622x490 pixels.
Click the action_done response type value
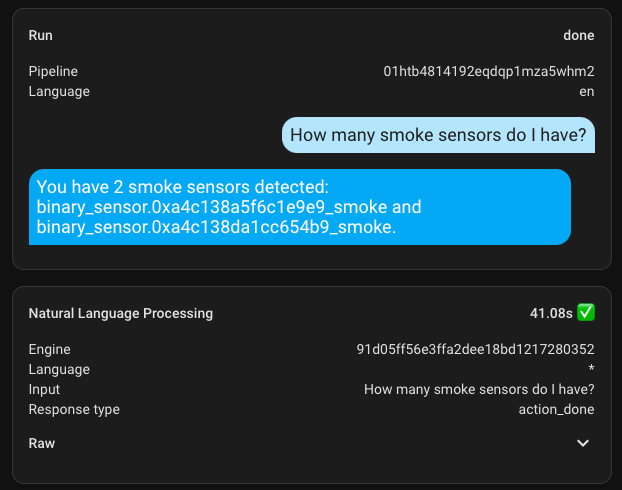[x=556, y=410]
